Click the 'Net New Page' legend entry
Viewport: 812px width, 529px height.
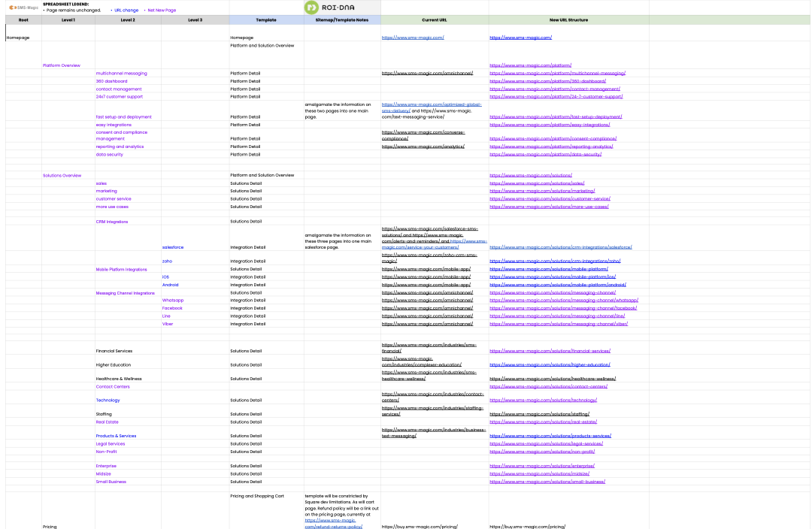coord(162,11)
